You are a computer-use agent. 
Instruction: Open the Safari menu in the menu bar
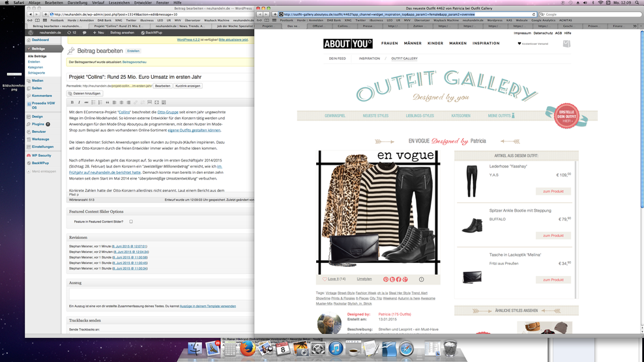(x=18, y=3)
